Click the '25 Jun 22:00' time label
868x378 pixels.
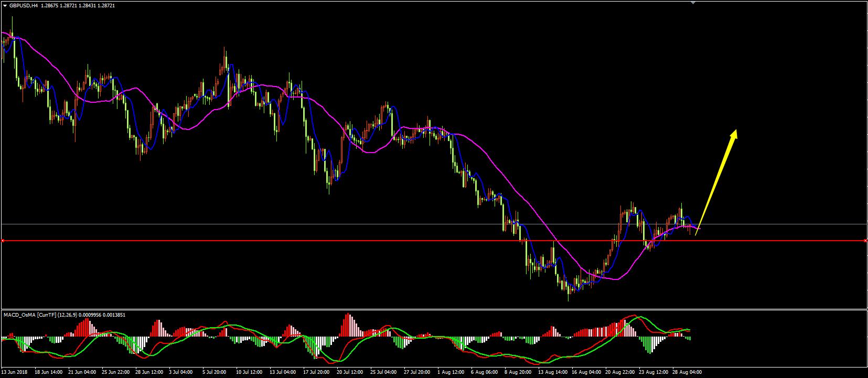click(x=116, y=372)
